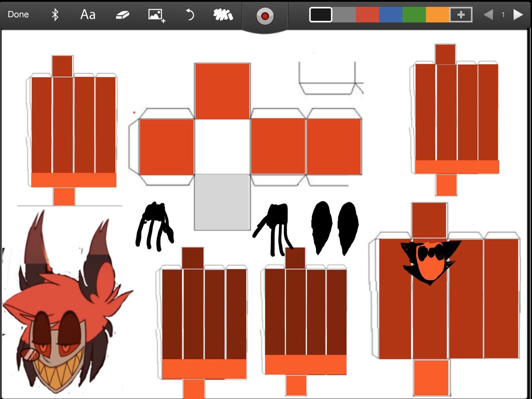Image resolution: width=532 pixels, height=399 pixels.
Task: Select the green color swatch
Action: coord(414,15)
